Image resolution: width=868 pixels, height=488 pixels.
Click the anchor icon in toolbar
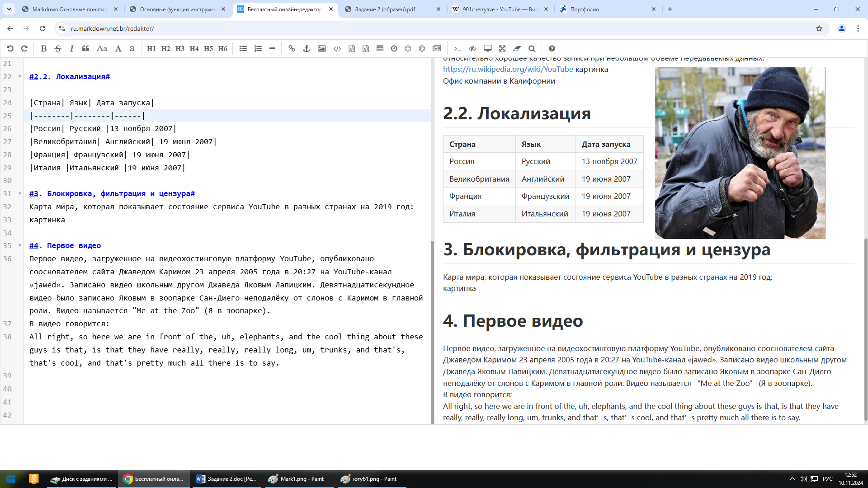[307, 48]
